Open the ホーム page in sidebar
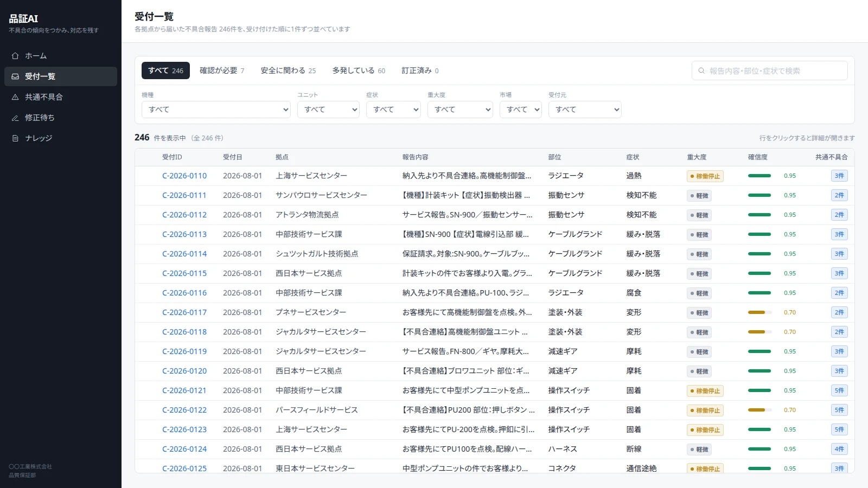 [x=61, y=56]
